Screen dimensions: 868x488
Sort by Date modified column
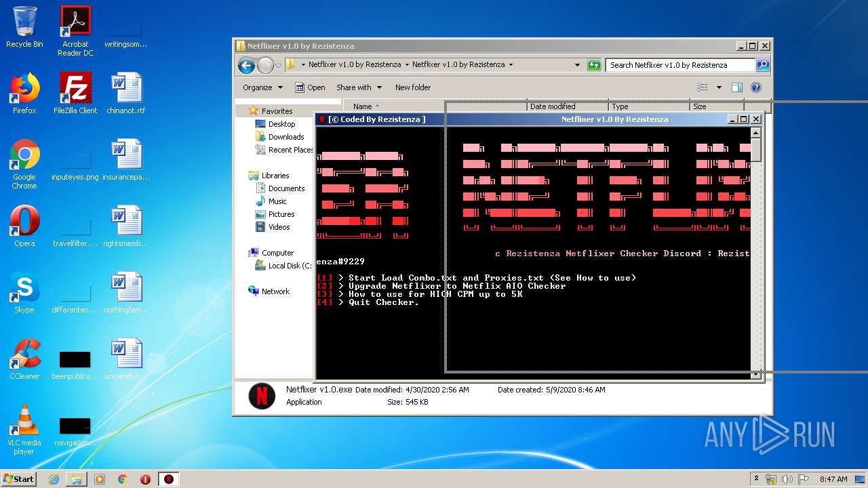[568, 106]
